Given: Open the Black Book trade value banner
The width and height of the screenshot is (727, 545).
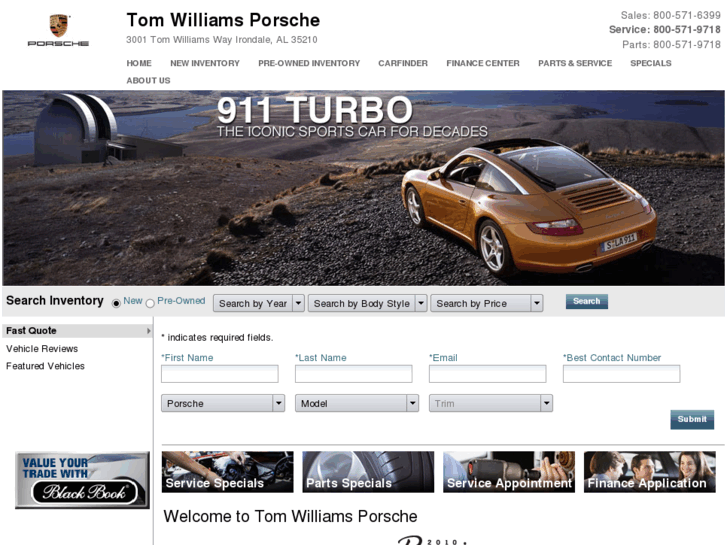Looking at the screenshot, I should 83,480.
